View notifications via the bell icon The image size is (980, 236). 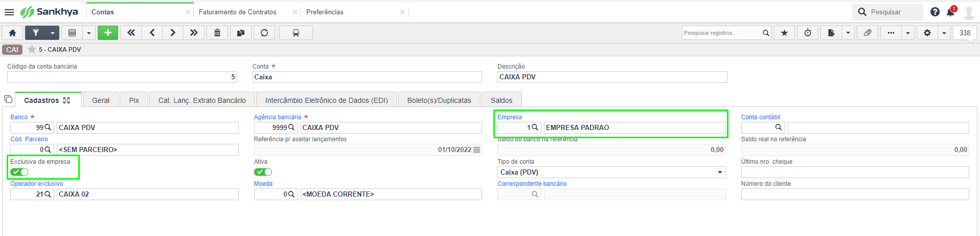tap(951, 12)
